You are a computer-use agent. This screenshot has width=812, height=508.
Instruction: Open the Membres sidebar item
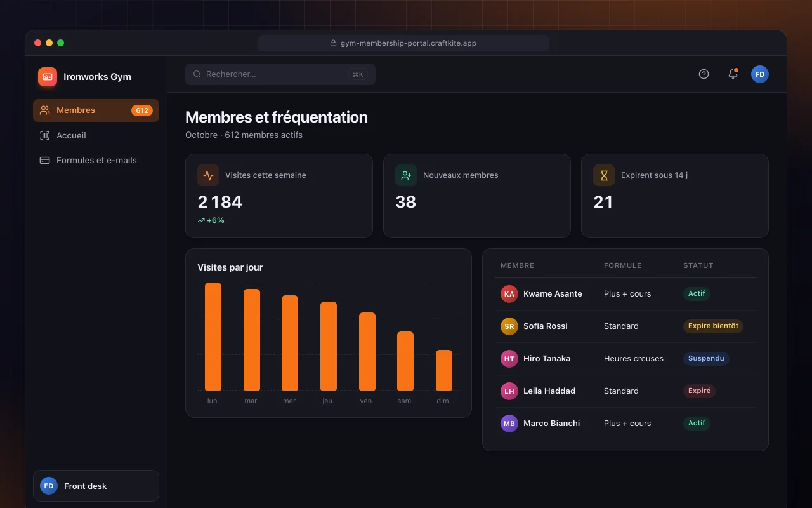[x=96, y=110]
